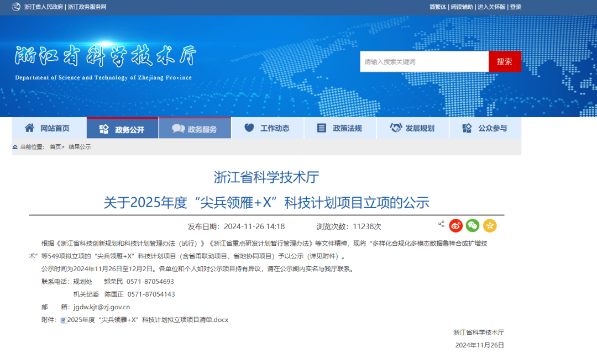Enter 进入关怀版 care mode
The height and width of the screenshot is (364, 597).
tap(491, 7)
